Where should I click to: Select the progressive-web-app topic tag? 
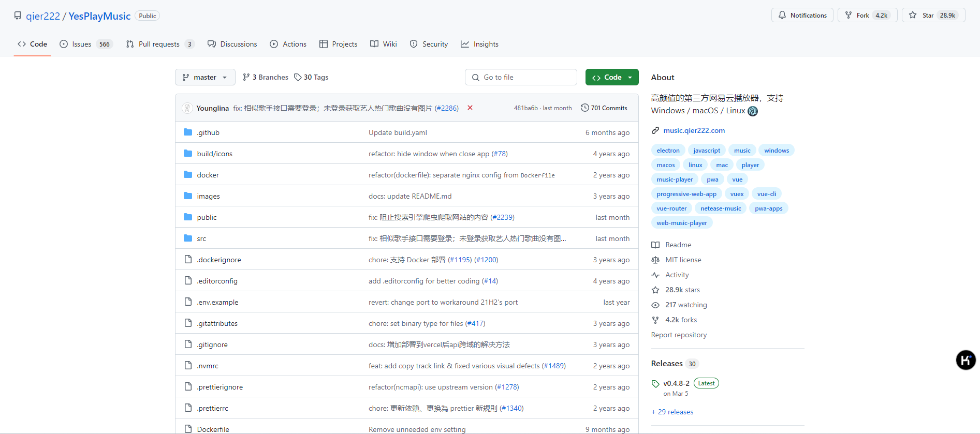click(x=686, y=194)
